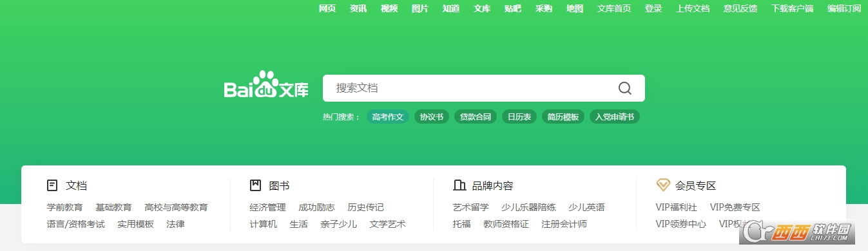868x251 pixels.
Task: Click 下载客户端 link
Action: pyautogui.click(x=793, y=8)
